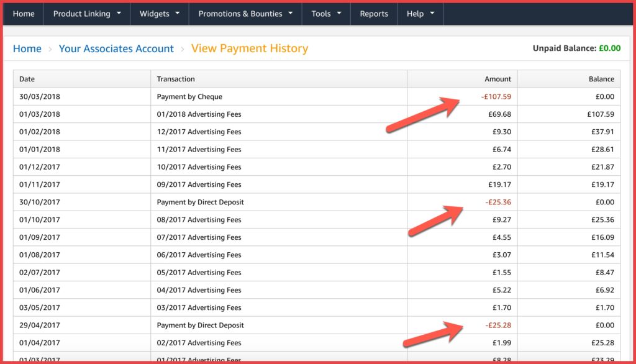Click the -£25.36 payment amount

click(x=498, y=202)
